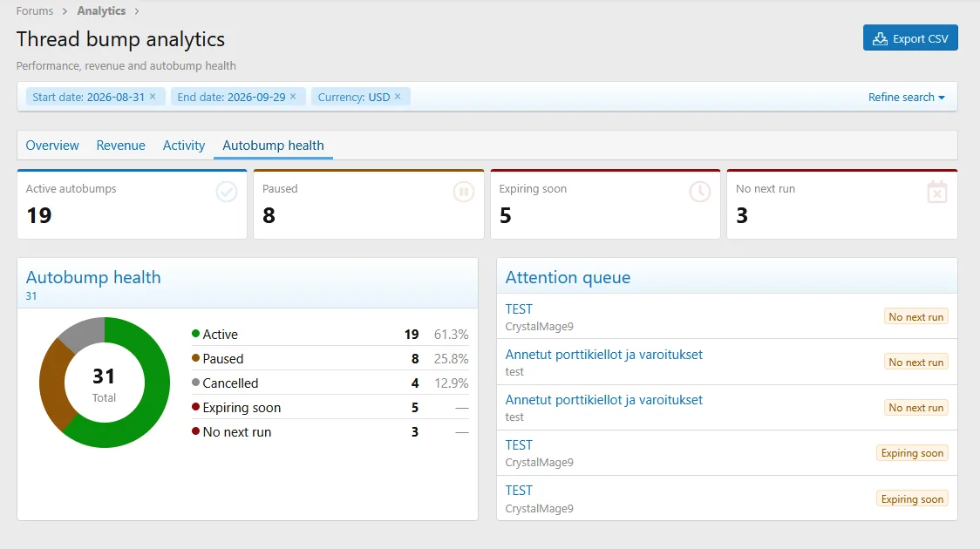Click the Export CSV download icon
The height and width of the screenshot is (549, 980).
tap(880, 38)
